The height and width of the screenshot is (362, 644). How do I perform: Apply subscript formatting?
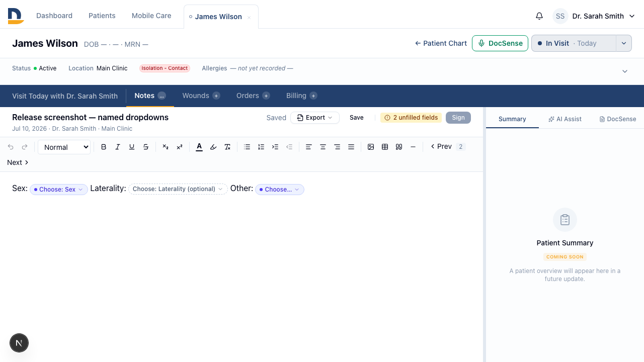pyautogui.click(x=166, y=147)
